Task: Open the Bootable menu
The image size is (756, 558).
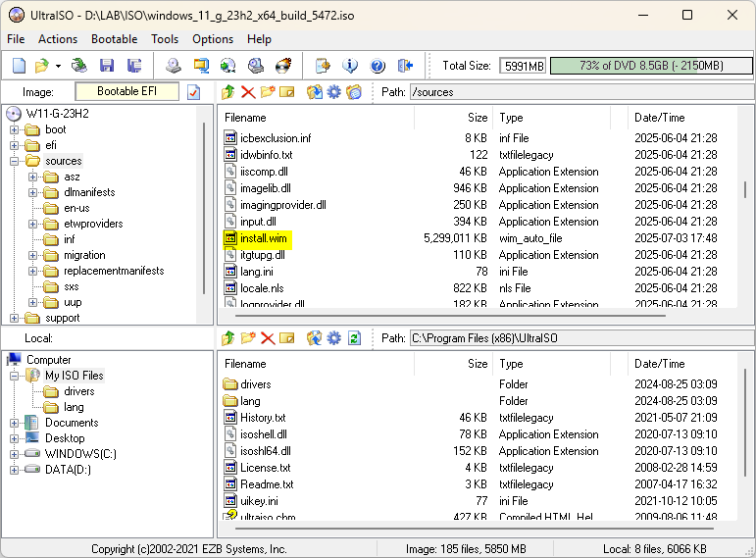Action: coord(115,39)
